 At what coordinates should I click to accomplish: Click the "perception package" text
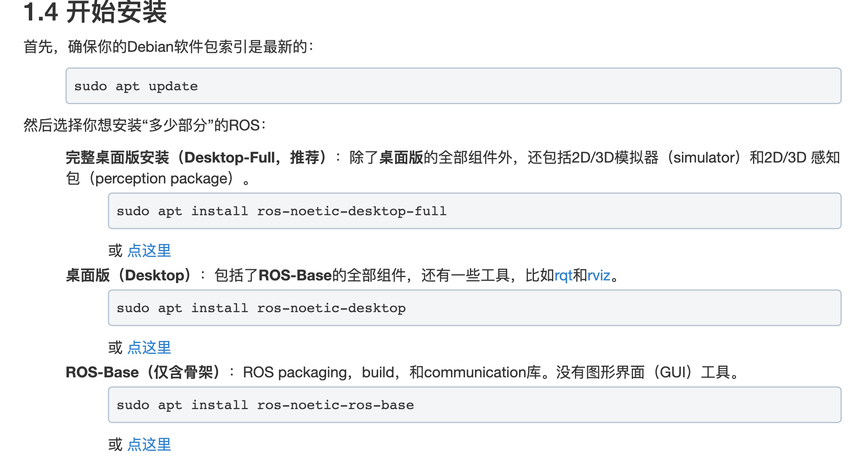pos(163,179)
